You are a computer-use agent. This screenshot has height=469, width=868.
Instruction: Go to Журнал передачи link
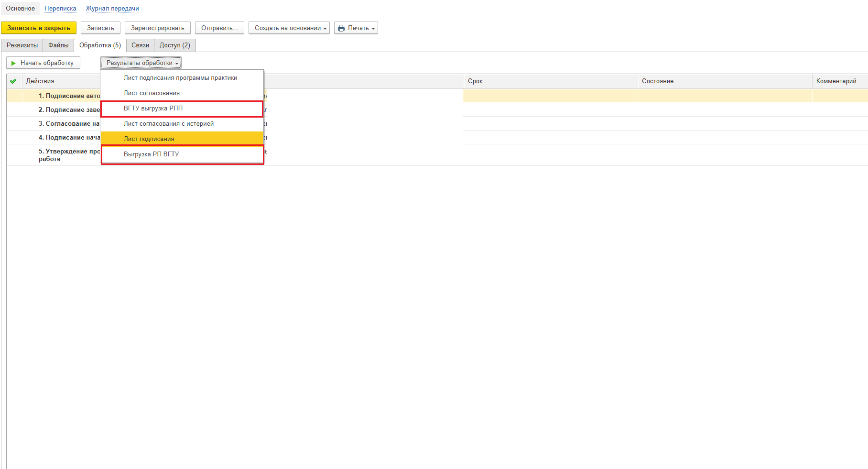tap(112, 9)
